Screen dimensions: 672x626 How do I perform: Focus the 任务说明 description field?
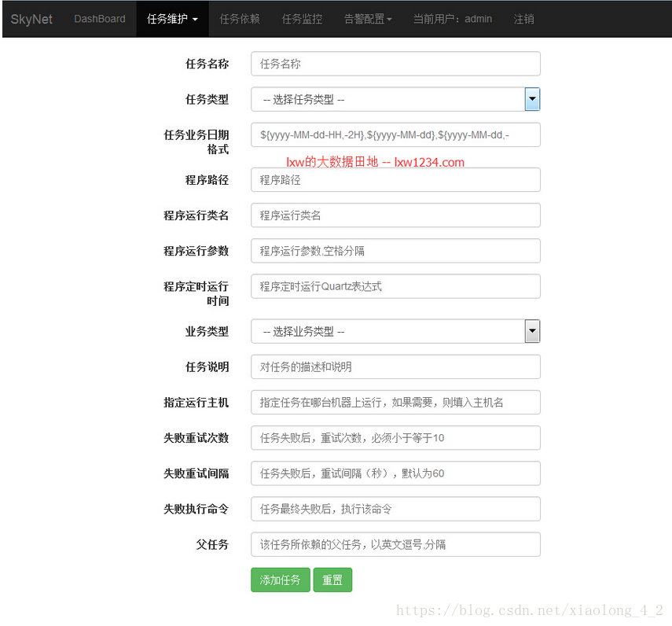tap(395, 367)
